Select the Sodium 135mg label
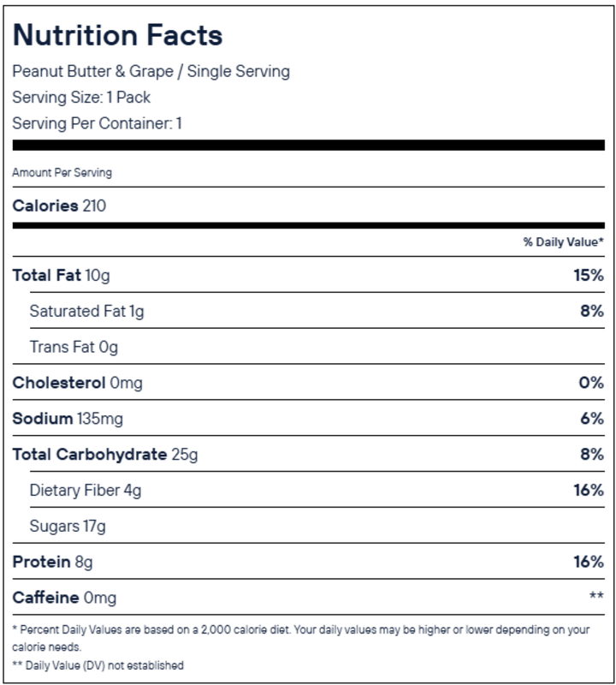Viewport: 616px width, 685px height. coord(68,419)
